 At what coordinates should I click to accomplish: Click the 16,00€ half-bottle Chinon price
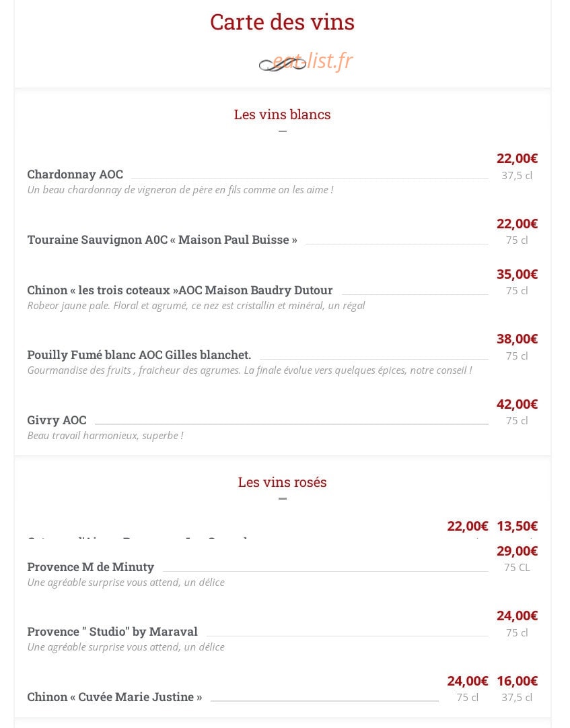[x=517, y=681]
